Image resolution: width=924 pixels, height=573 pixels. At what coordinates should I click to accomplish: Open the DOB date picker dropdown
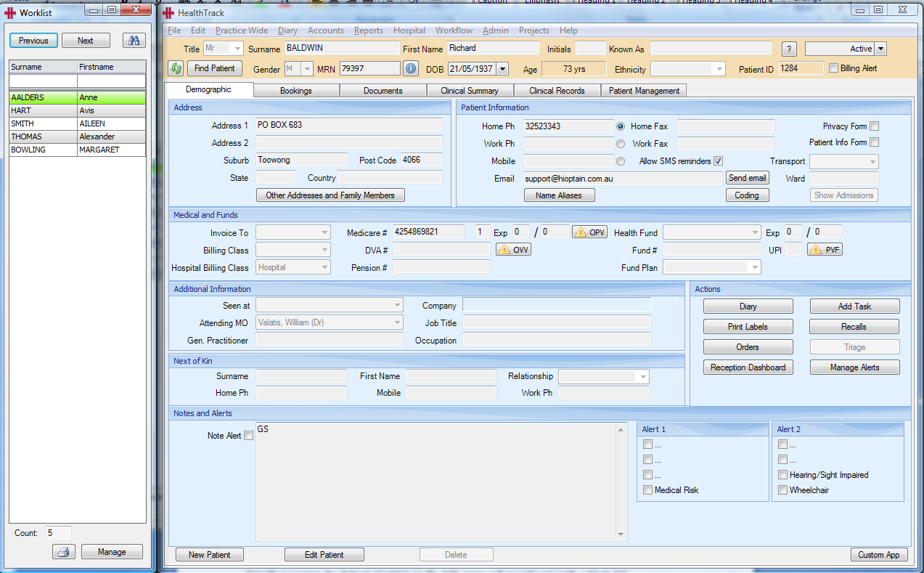tap(502, 68)
